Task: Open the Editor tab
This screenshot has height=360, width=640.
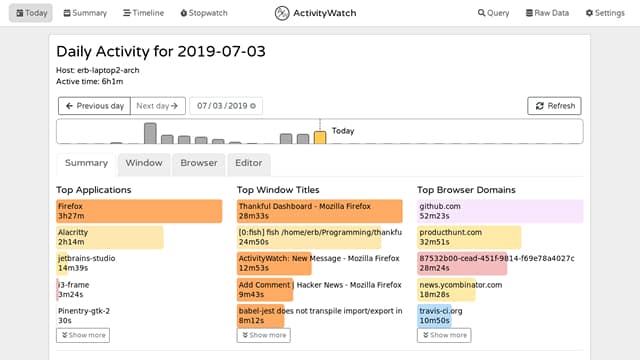Action: coord(249,163)
